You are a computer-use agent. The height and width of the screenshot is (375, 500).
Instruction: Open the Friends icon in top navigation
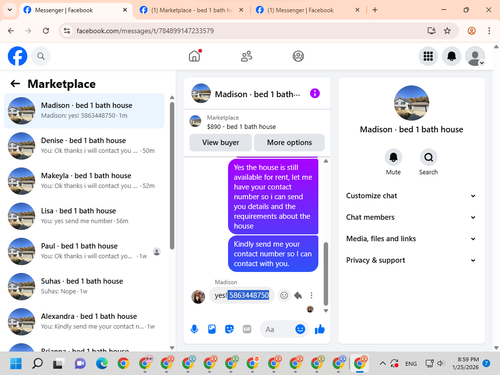coord(246,56)
